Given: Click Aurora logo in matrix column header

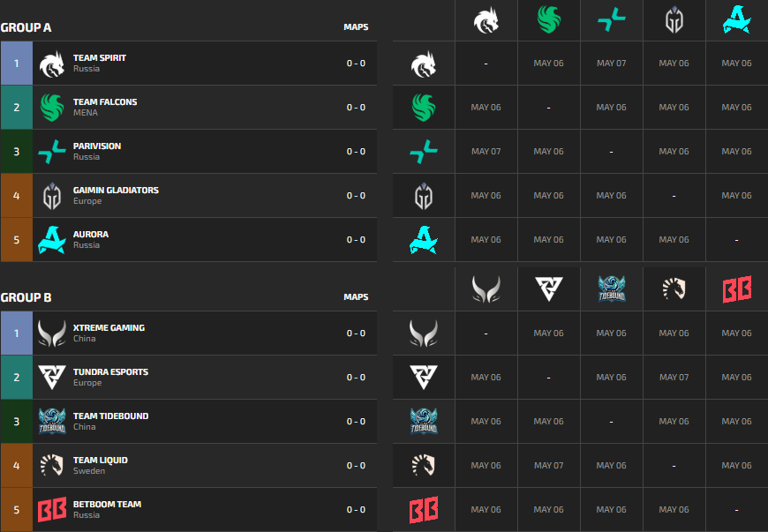Looking at the screenshot, I should [736, 19].
